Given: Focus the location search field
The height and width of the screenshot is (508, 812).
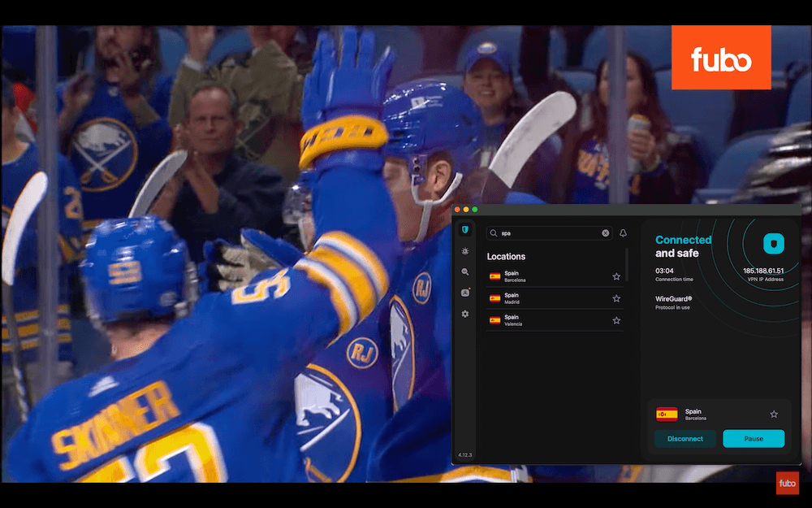Looking at the screenshot, I should (549, 233).
